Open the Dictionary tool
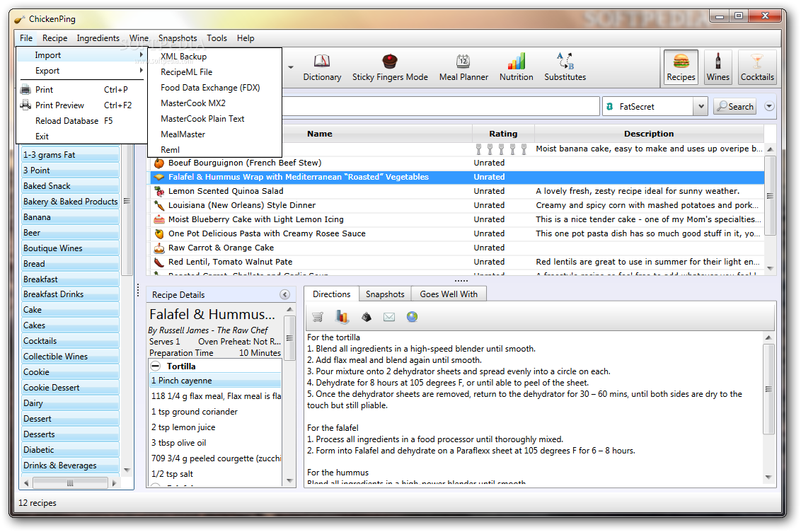The height and width of the screenshot is (532, 801). (x=322, y=67)
